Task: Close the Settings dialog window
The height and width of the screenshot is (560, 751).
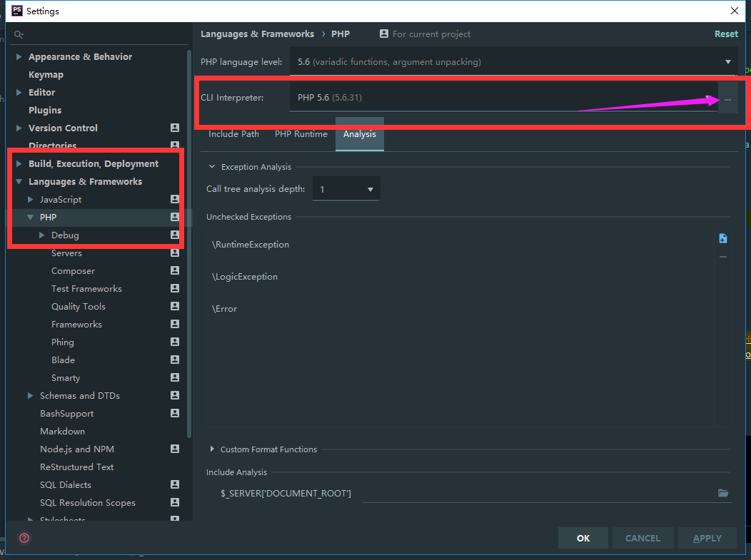Action: pyautogui.click(x=735, y=11)
